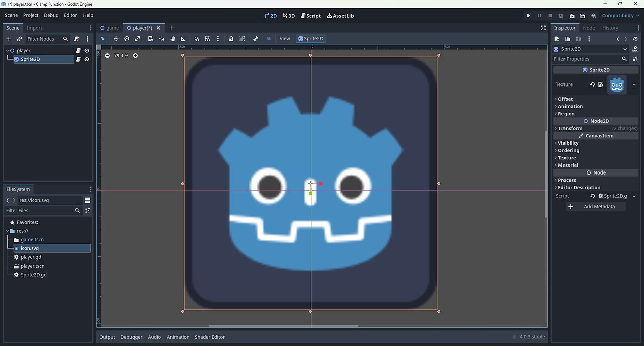This screenshot has width=644, height=346.
Task: Click the load resource folder icon
Action: (568, 39)
